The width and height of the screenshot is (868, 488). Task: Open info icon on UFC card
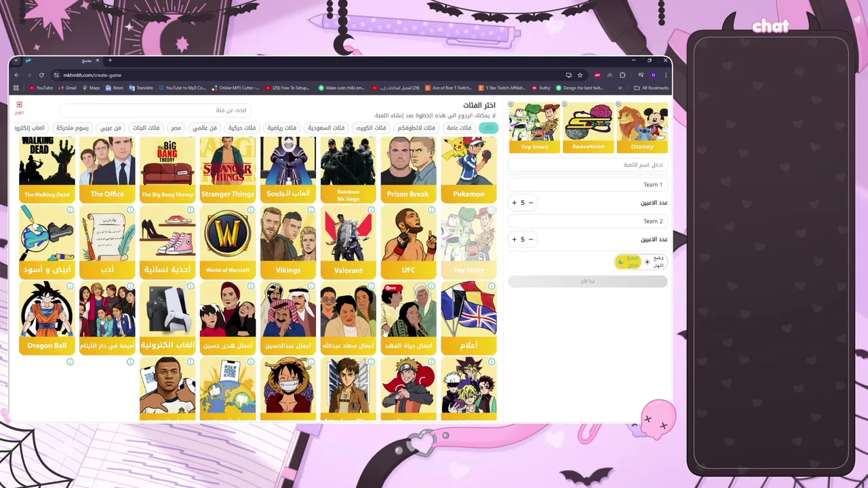pyautogui.click(x=431, y=210)
